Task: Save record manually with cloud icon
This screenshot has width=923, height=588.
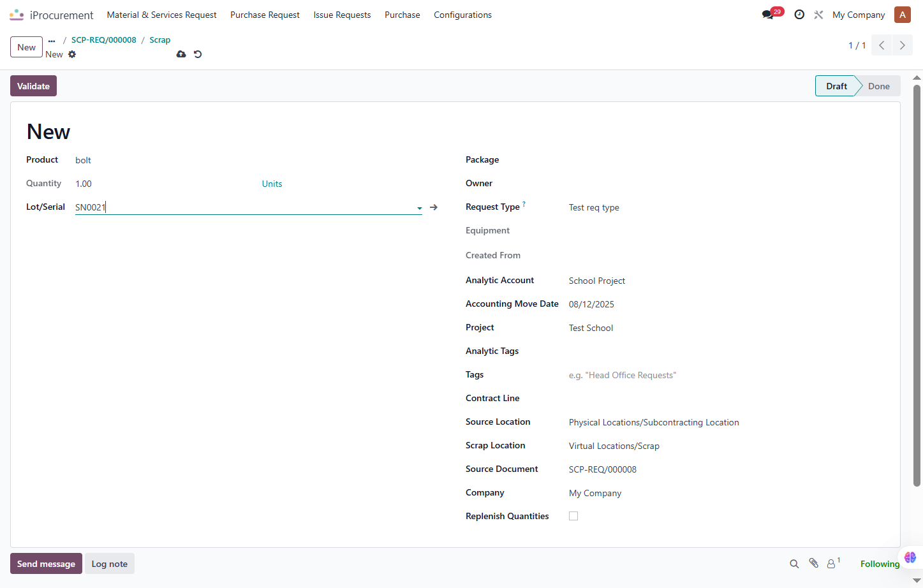Action: click(x=181, y=54)
